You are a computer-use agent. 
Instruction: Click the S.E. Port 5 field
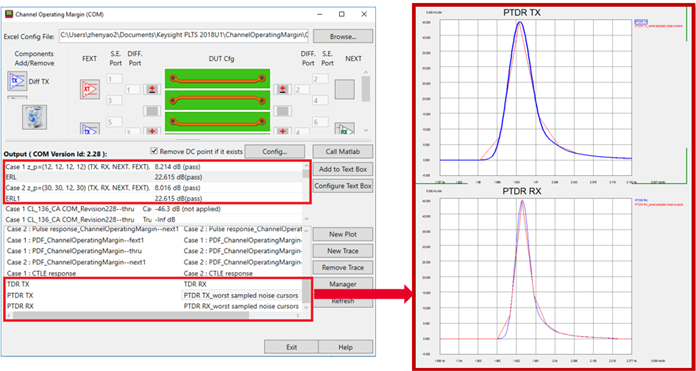(x=115, y=122)
